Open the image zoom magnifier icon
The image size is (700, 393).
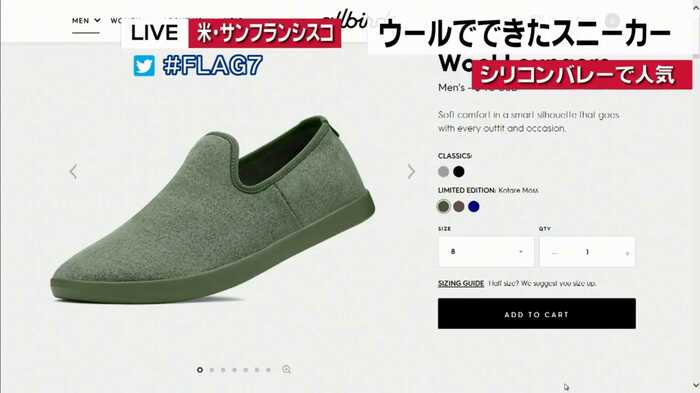point(287,370)
